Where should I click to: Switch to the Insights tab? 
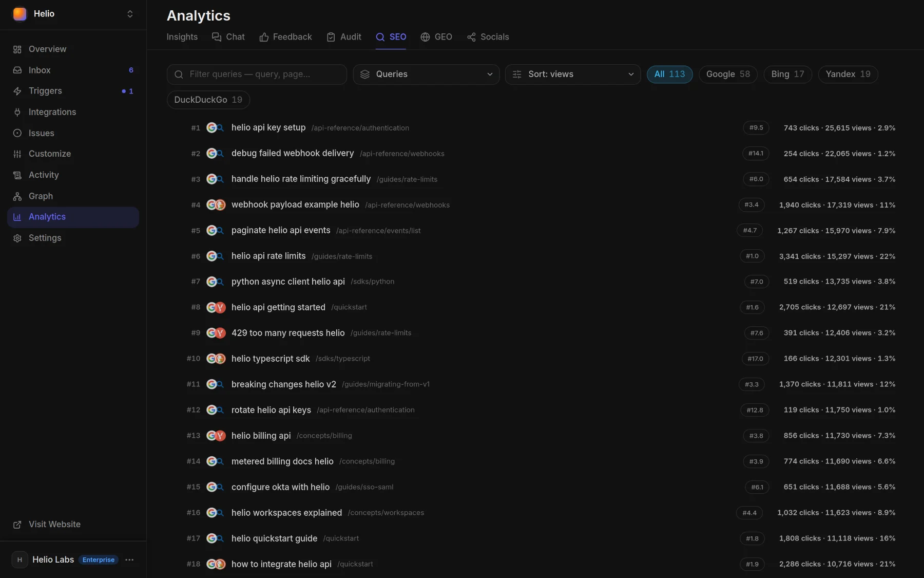coord(182,37)
